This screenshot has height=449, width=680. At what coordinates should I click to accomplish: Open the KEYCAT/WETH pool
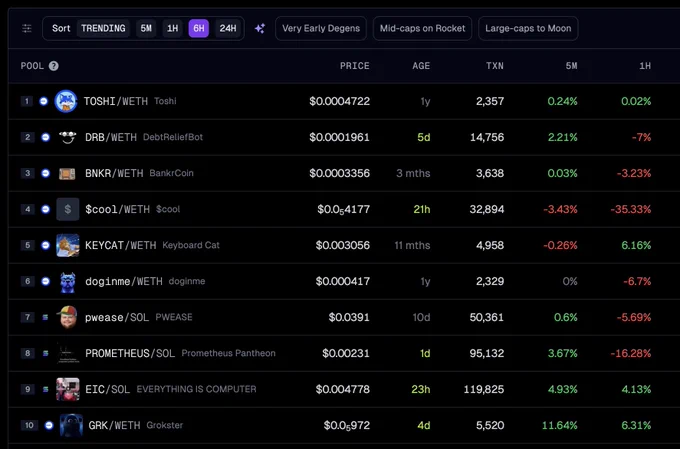[x=121, y=245]
